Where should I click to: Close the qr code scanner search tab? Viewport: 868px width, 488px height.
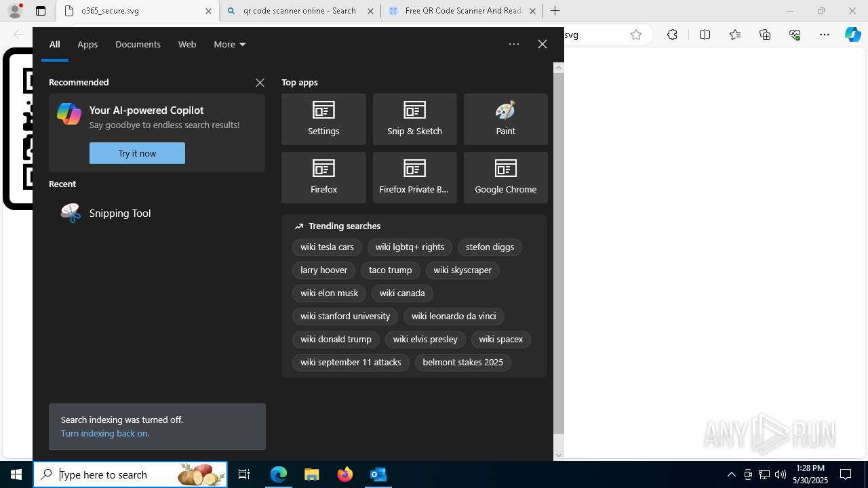tap(370, 11)
